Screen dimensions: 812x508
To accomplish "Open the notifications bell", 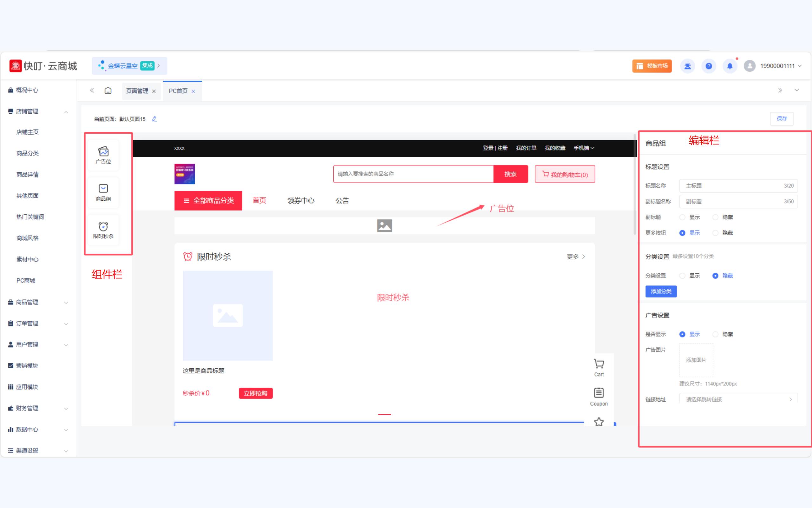I will pyautogui.click(x=730, y=66).
